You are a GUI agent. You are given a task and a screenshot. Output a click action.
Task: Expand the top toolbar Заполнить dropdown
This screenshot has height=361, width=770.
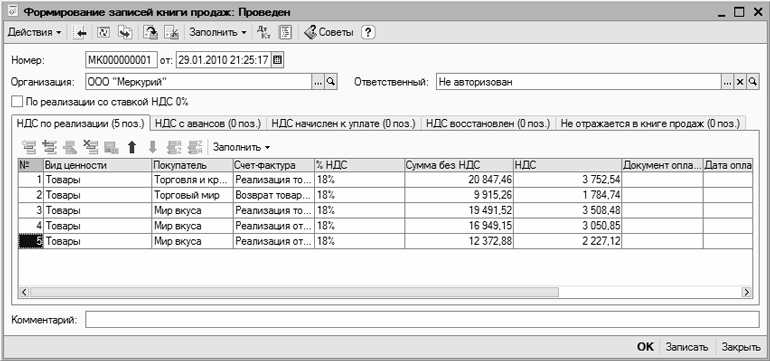click(218, 33)
